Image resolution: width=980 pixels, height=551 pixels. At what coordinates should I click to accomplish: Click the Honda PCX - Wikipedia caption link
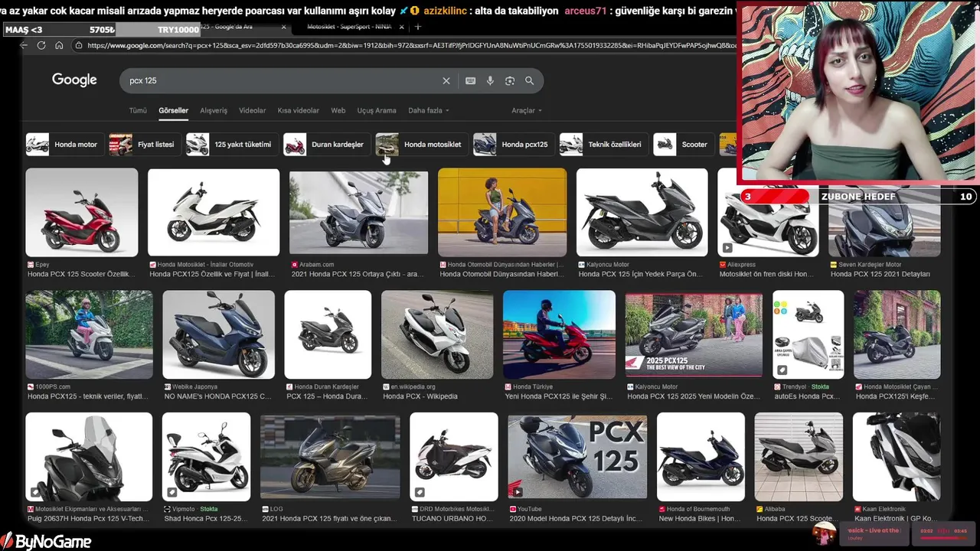(420, 396)
